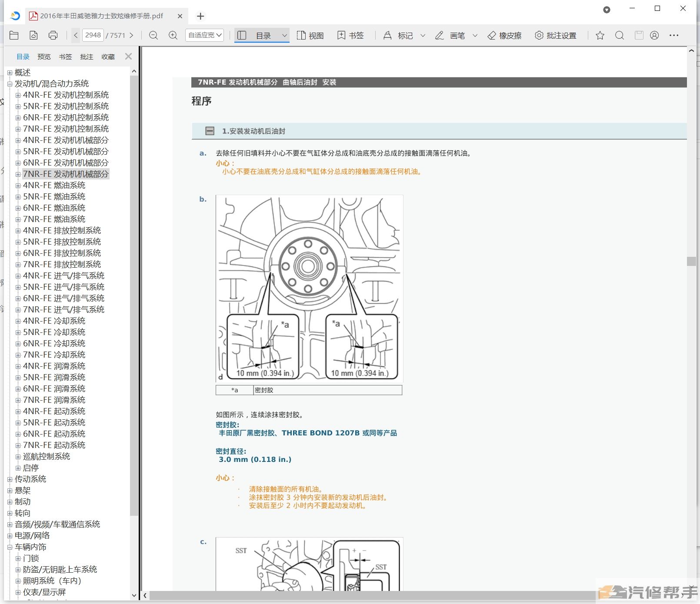
Task: Zoom in with the plus magnifier
Action: pyautogui.click(x=173, y=35)
